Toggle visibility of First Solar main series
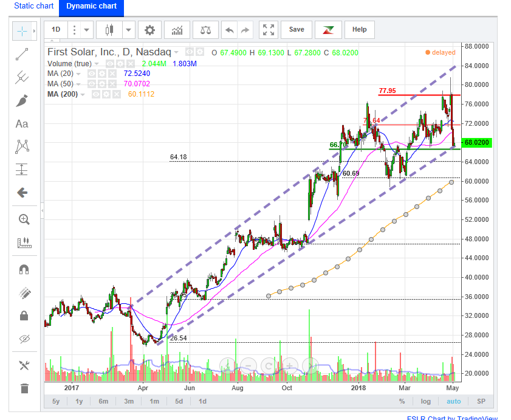The width and height of the screenshot is (511, 420). [x=190, y=52]
